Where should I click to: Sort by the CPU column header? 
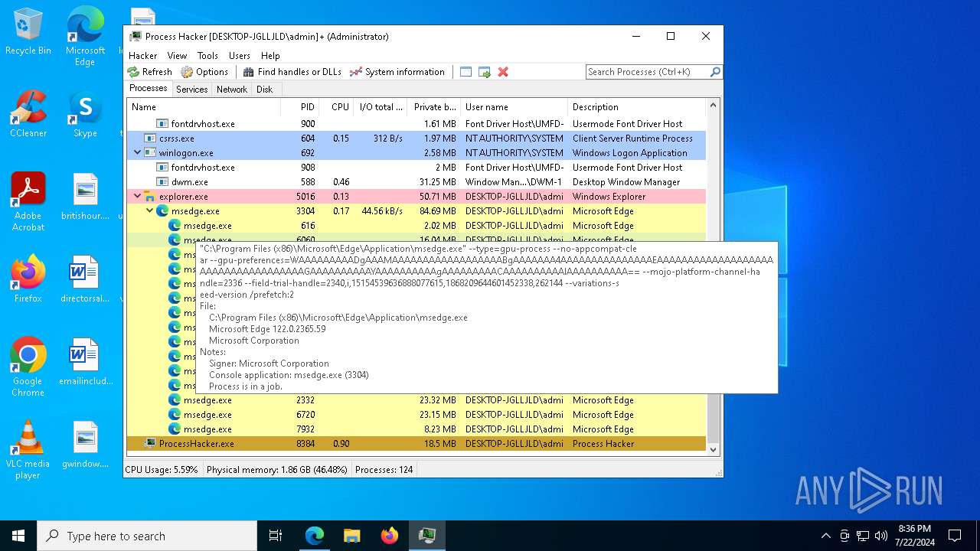pos(336,107)
